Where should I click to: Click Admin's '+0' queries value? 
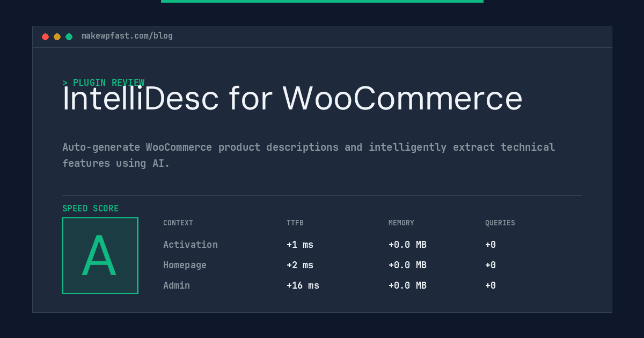[491, 285]
